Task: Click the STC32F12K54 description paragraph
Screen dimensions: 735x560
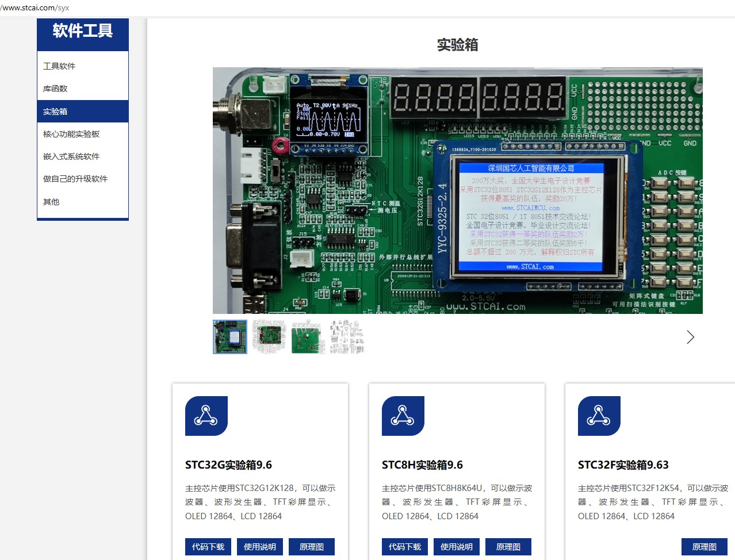Action: 653,502
